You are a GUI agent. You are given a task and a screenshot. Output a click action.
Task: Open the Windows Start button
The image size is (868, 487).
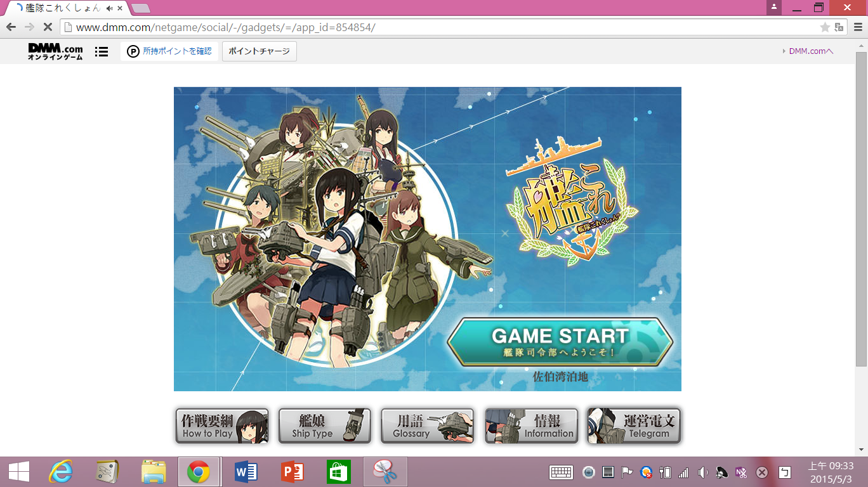(18, 472)
